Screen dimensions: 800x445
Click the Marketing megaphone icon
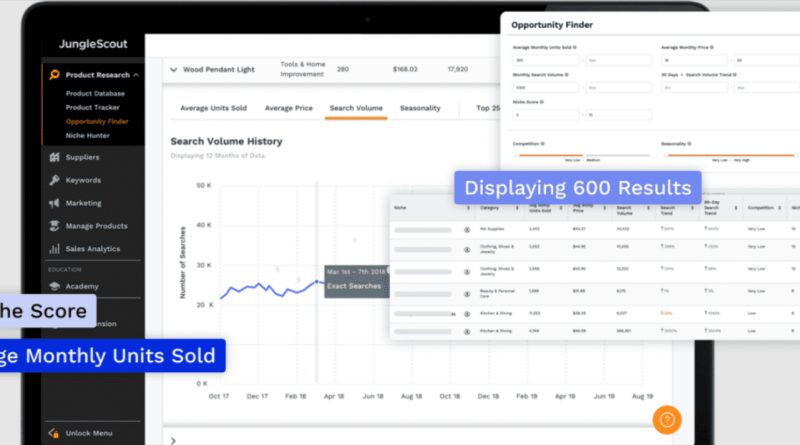click(x=54, y=203)
